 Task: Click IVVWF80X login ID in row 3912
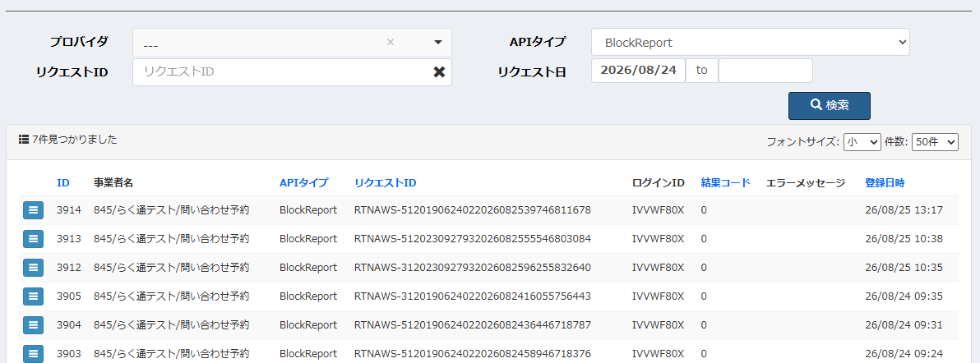tap(658, 268)
